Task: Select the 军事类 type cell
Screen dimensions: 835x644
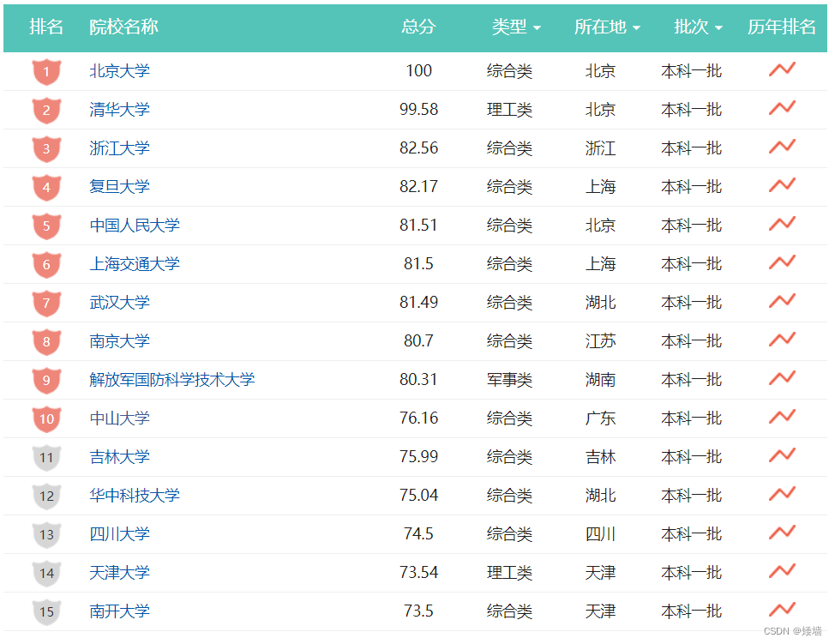Action: (x=509, y=380)
